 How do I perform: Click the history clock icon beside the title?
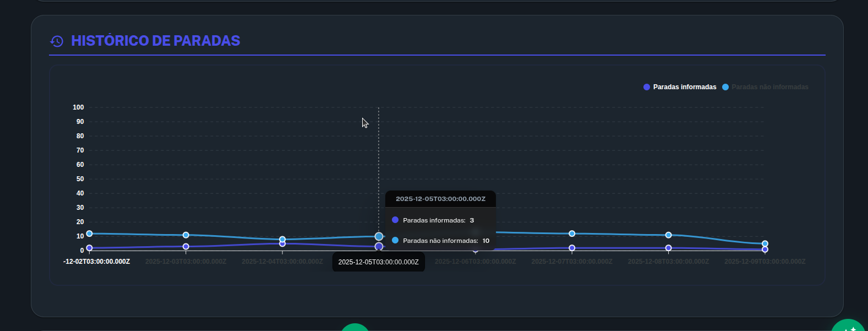57,41
